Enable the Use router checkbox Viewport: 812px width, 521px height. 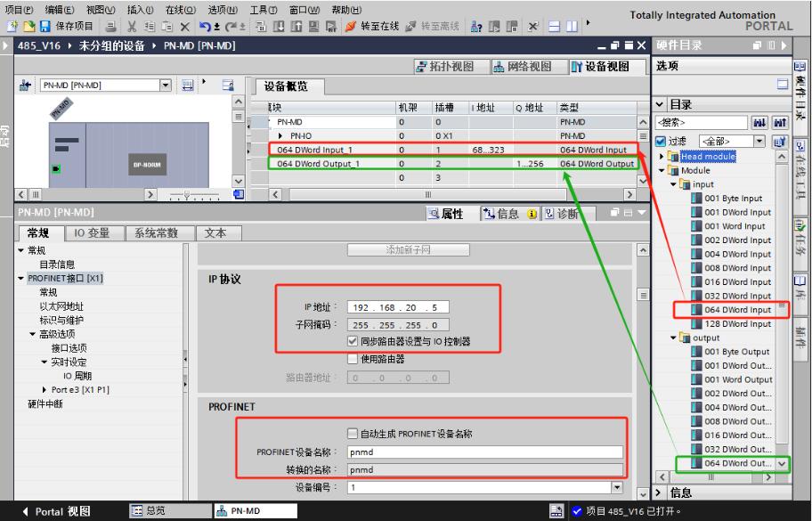pyautogui.click(x=353, y=359)
